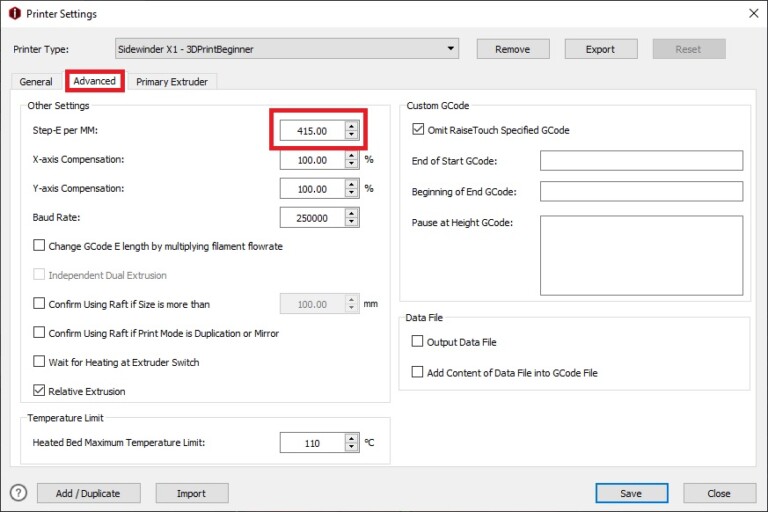Increase Heated Bed Maximum Temperature Limit
This screenshot has height=512, width=768.
coord(352,438)
